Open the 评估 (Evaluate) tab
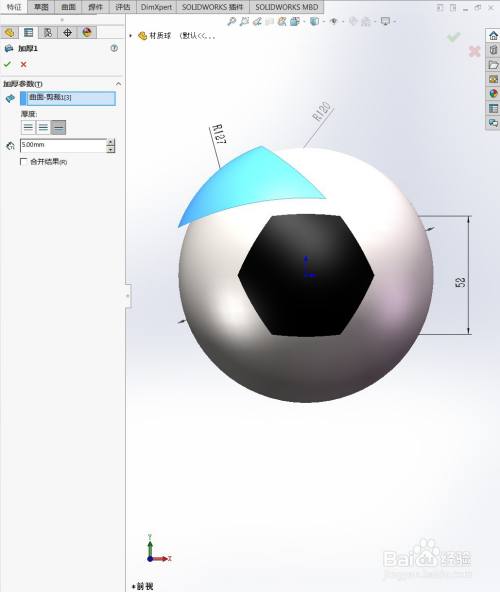Screen dimensions: 500x592 123,7
